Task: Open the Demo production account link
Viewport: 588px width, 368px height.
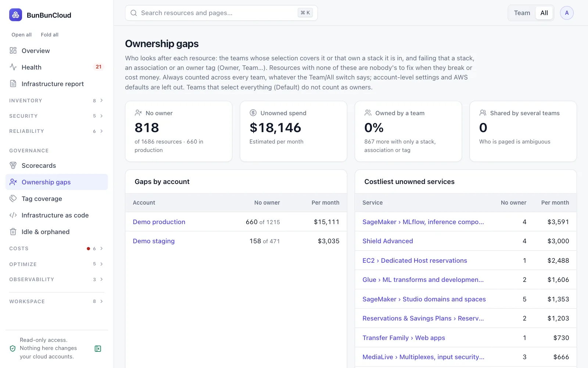Action: click(159, 222)
